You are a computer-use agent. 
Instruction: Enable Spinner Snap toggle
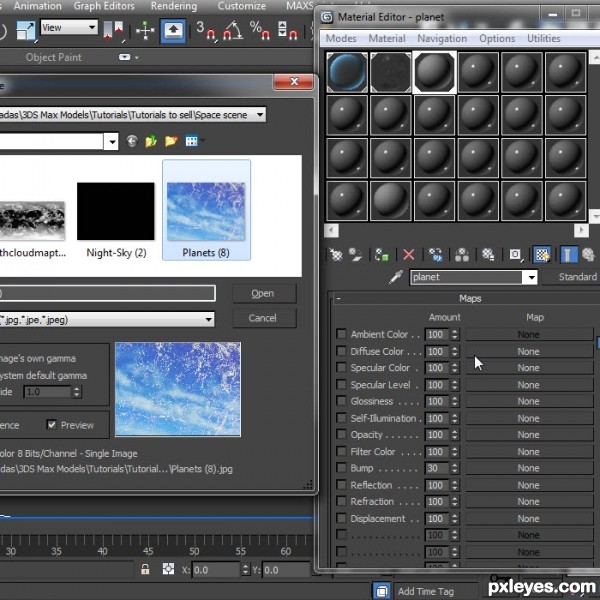pos(287,30)
